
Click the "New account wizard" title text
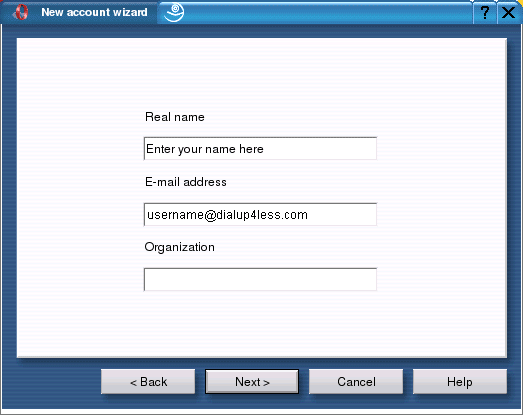[x=94, y=12]
